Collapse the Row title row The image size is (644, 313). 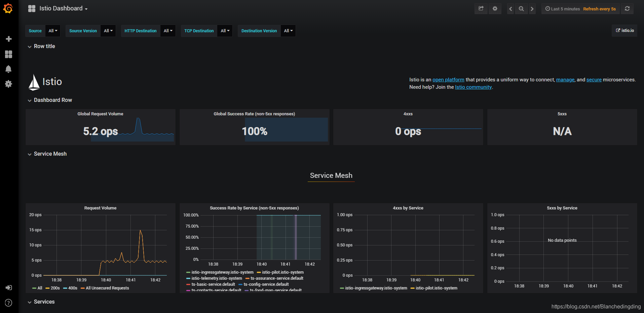click(41, 46)
